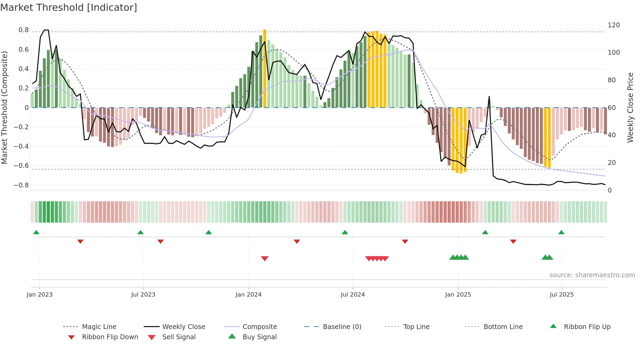Click the positive '0.6' left axis tick
The height and width of the screenshot is (362, 644).
pyautogui.click(x=24, y=49)
